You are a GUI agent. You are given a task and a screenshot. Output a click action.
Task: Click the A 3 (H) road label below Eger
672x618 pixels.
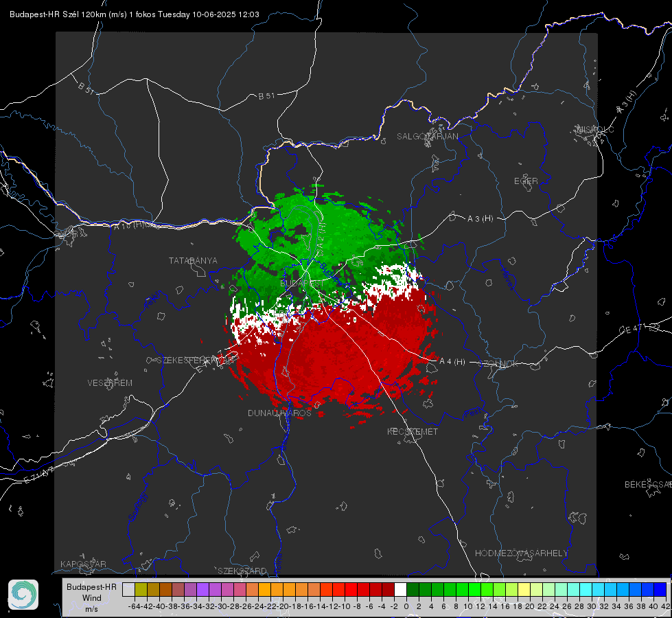(x=480, y=219)
